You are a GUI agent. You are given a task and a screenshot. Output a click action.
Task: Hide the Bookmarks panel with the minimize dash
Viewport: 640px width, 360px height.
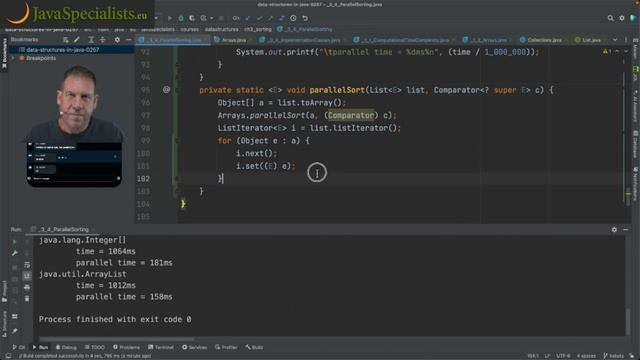click(x=128, y=40)
